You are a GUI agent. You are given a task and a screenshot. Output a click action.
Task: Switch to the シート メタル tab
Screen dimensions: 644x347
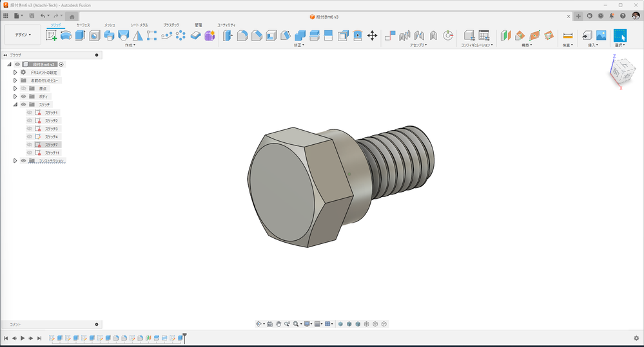[139, 25]
